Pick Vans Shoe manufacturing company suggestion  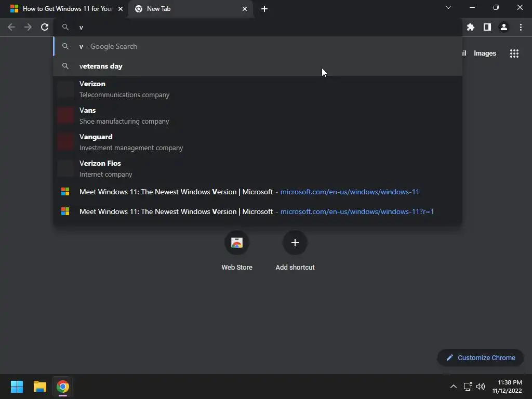258,116
